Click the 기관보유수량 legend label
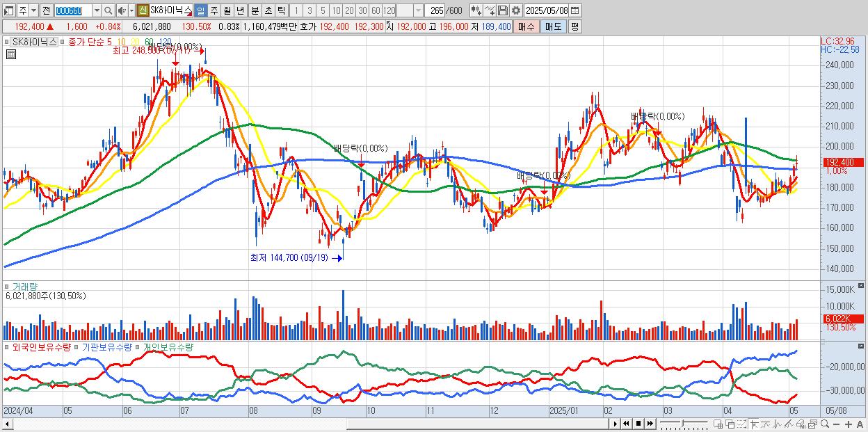Screen dimensions: 868x432 107,346
